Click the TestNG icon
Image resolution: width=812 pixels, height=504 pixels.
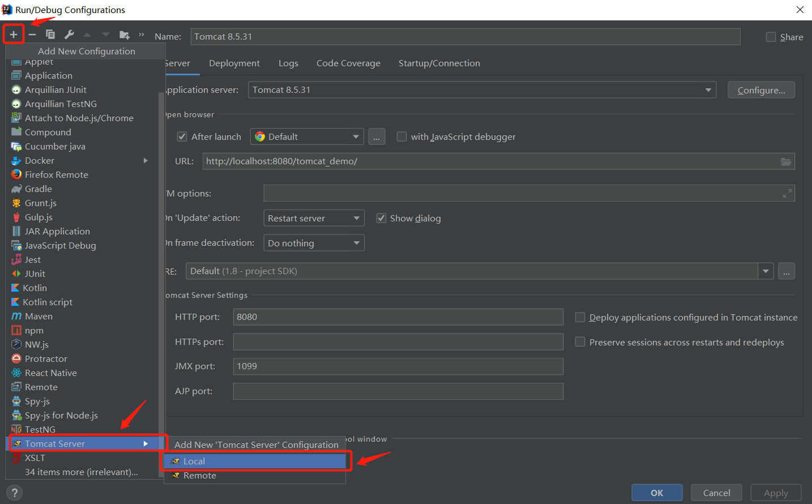click(x=16, y=429)
